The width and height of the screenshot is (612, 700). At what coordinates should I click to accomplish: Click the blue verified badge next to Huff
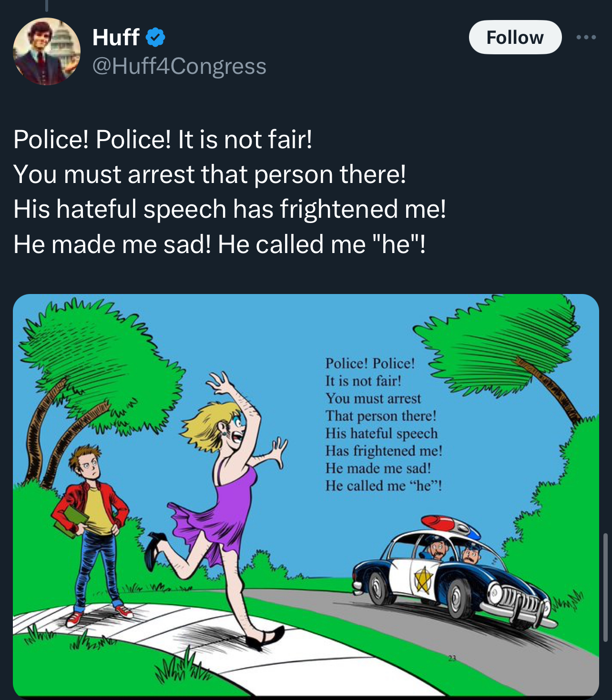click(155, 37)
